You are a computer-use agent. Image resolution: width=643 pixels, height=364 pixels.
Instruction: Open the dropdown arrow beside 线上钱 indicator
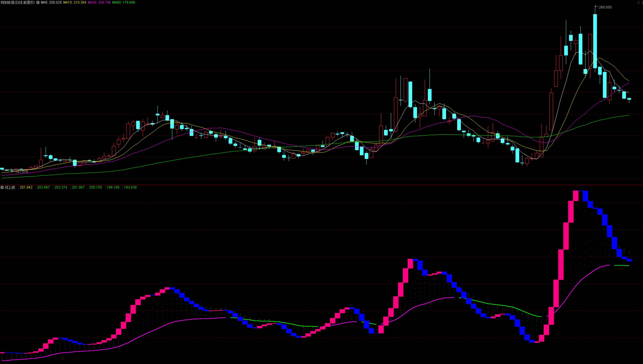2,187
